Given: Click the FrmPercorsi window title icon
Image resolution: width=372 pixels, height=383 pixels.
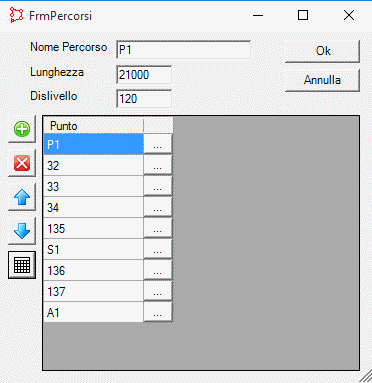Looking at the screenshot, I should [x=16, y=15].
